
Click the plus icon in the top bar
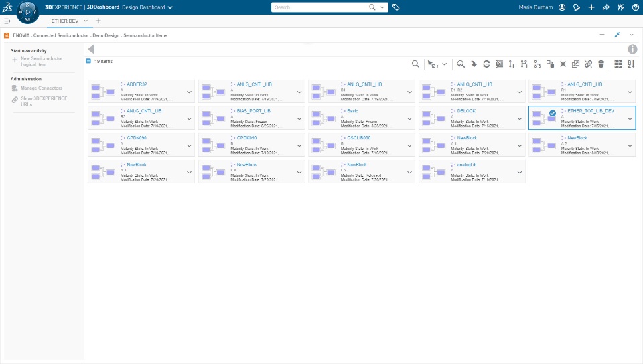591,7
